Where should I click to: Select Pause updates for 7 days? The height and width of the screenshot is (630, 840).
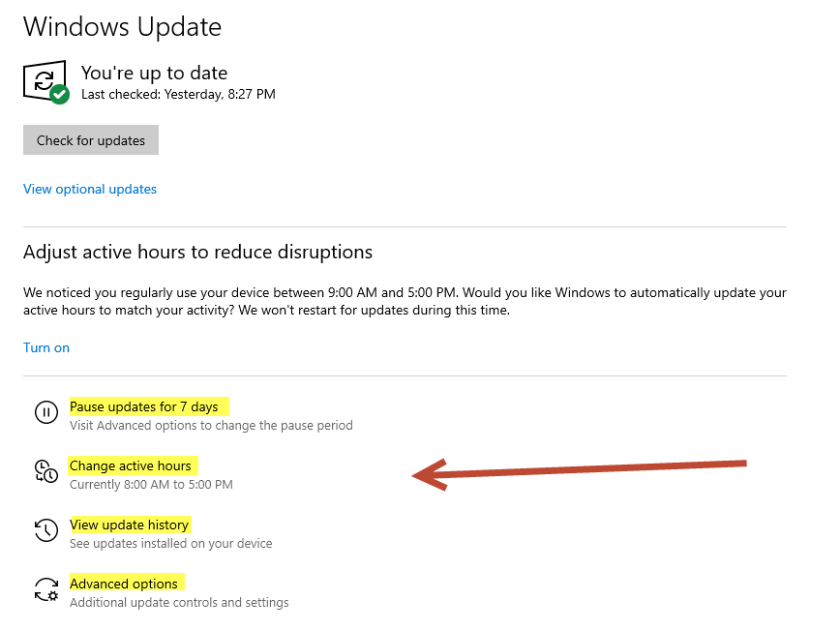[x=143, y=406]
